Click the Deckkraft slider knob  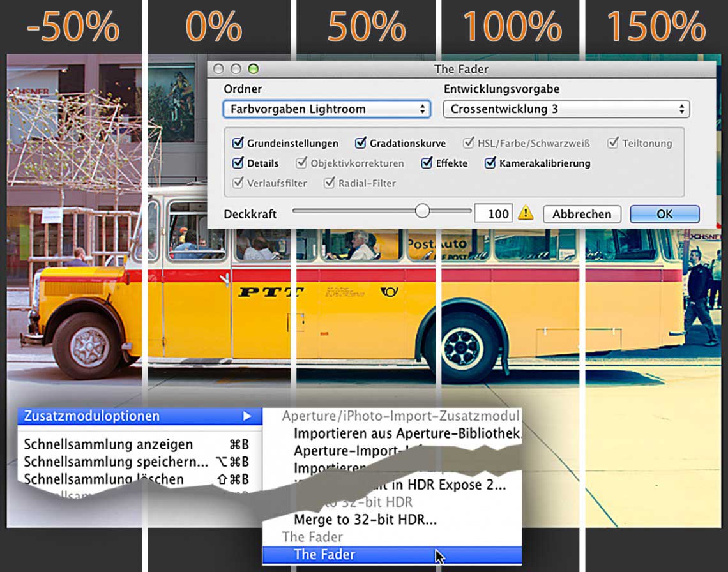(423, 211)
